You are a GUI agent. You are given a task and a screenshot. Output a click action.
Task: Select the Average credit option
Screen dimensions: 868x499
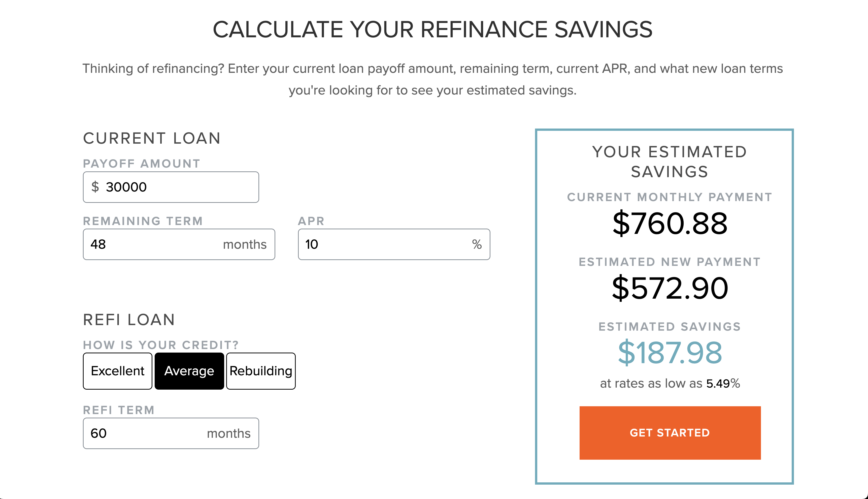[x=189, y=371]
